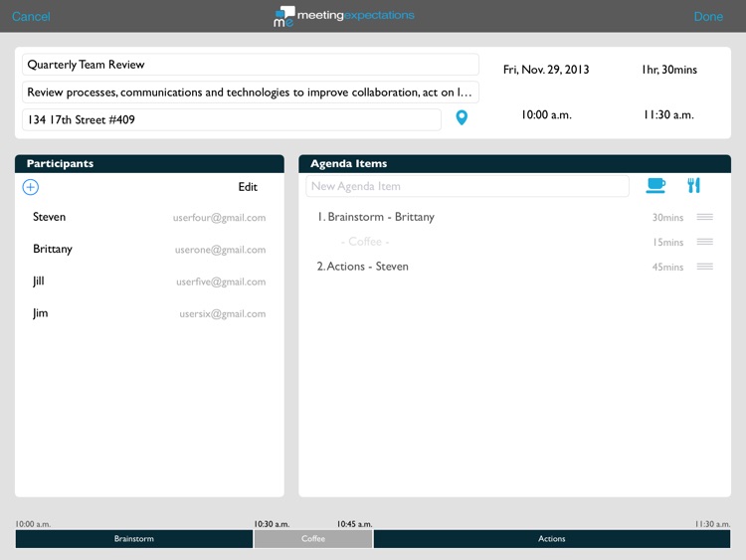Tap Done to save meeting
The width and height of the screenshot is (746, 560).
click(x=708, y=17)
